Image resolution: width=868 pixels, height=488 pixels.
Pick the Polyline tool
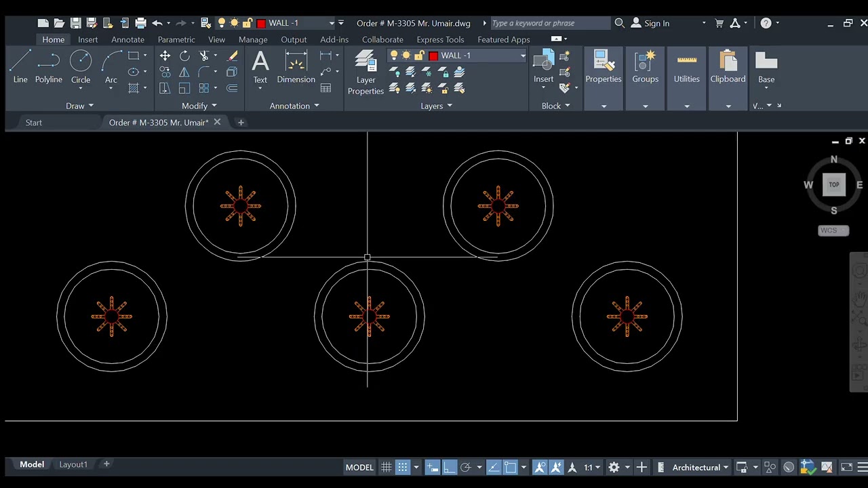[49, 67]
